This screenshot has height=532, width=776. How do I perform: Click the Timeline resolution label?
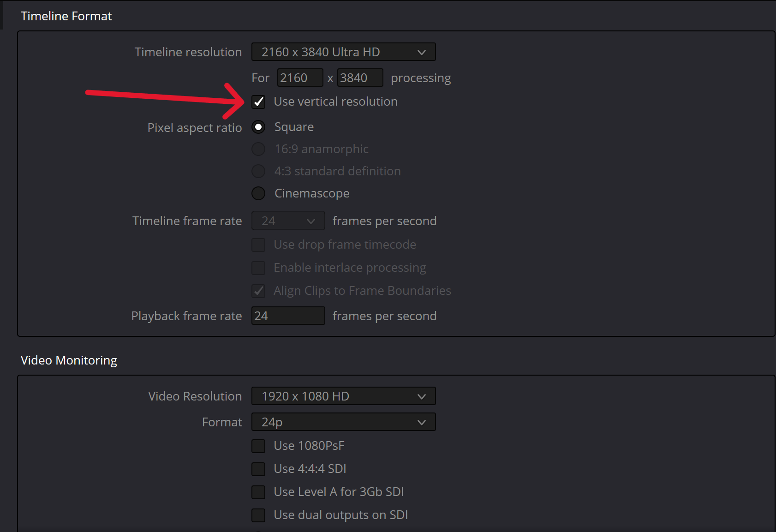tap(188, 52)
